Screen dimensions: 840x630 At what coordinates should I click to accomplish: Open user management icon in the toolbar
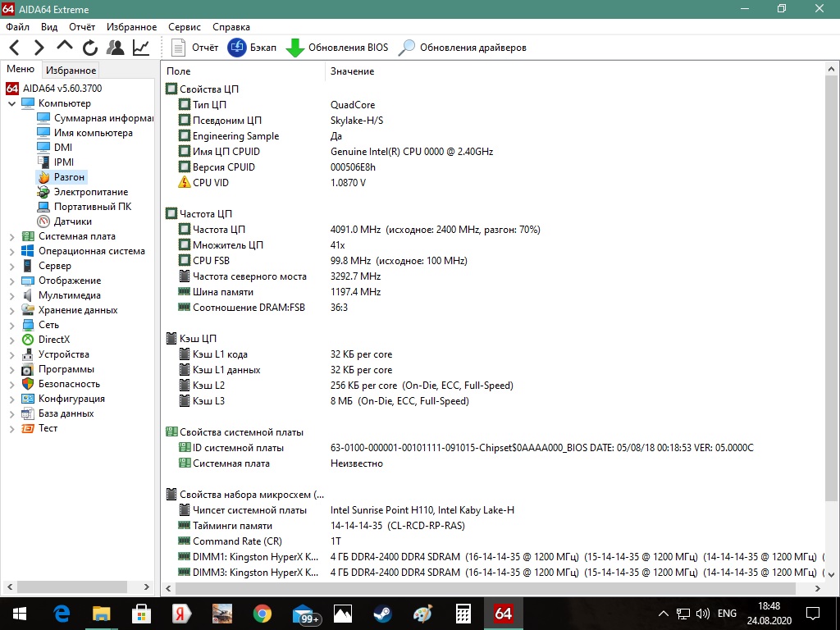click(x=115, y=48)
